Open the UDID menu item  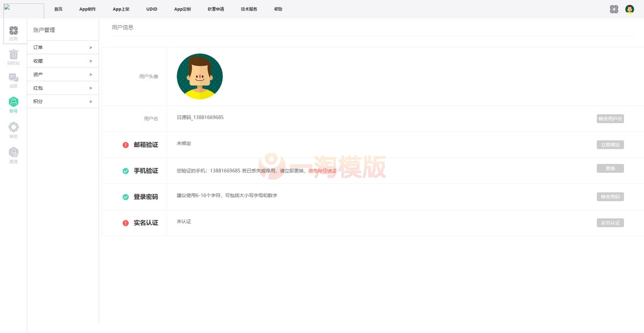pyautogui.click(x=151, y=9)
